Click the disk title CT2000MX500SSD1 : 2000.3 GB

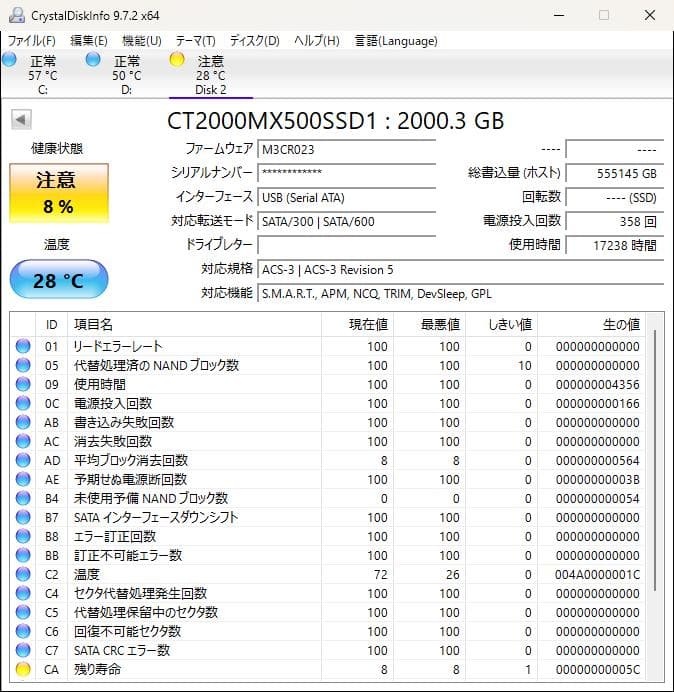pyautogui.click(x=335, y=120)
